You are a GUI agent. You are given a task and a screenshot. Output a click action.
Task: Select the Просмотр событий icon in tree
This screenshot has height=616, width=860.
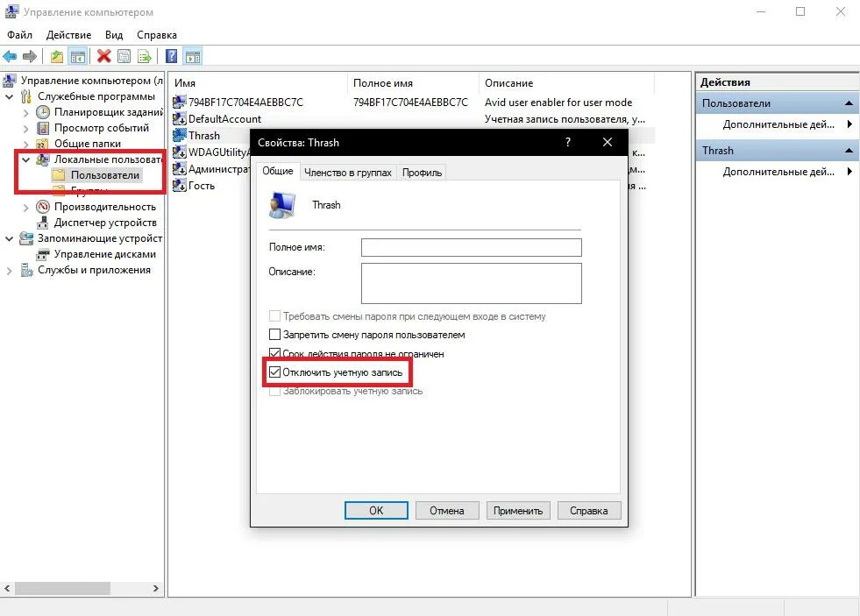tap(43, 128)
